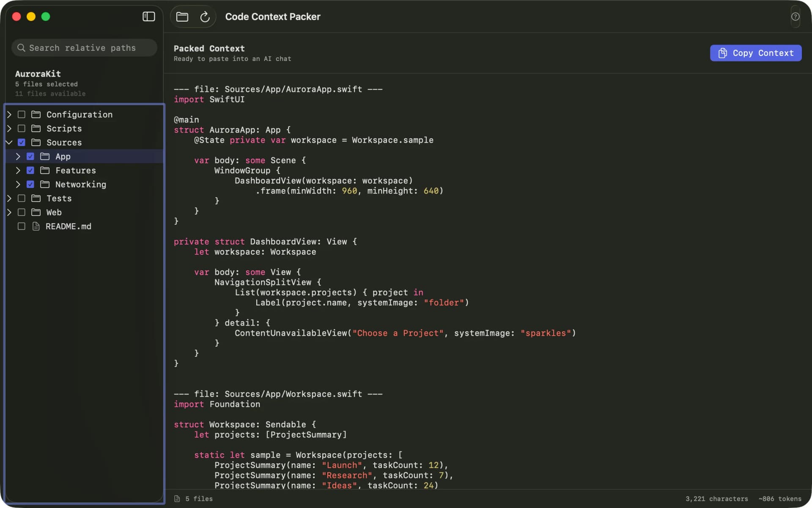
Task: Click the Configuration folder icon
Action: [x=36, y=114]
